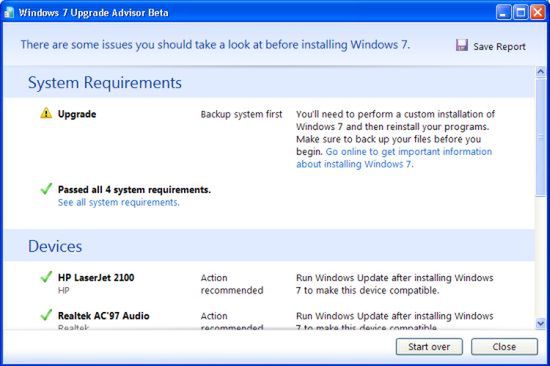Select the System Requirements heading
This screenshot has width=550, height=366.
click(105, 83)
